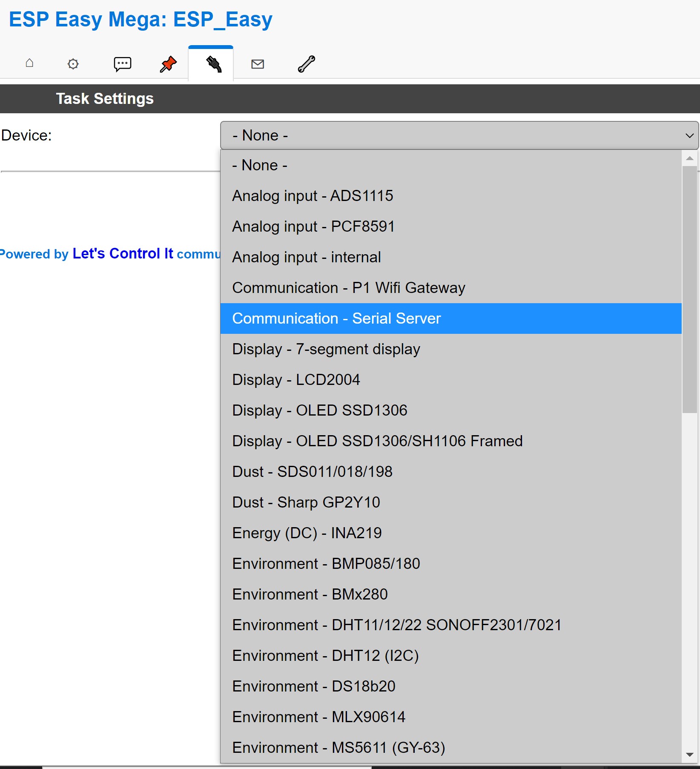
Task: Choose Environment - BMP085/180
Action: click(x=451, y=564)
